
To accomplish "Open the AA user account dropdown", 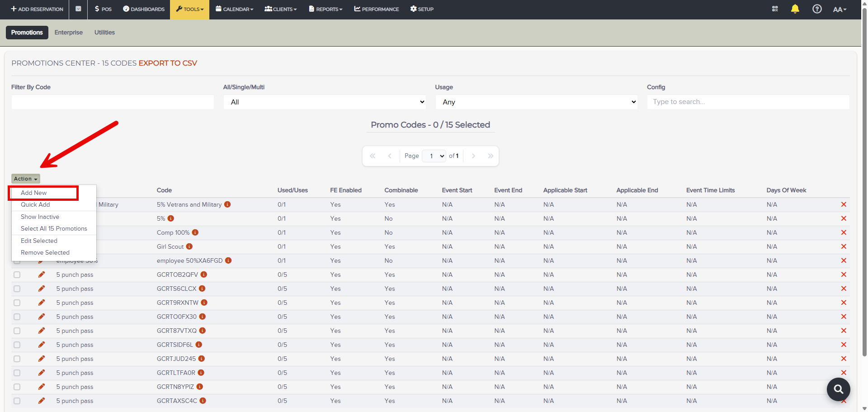I will (840, 9).
